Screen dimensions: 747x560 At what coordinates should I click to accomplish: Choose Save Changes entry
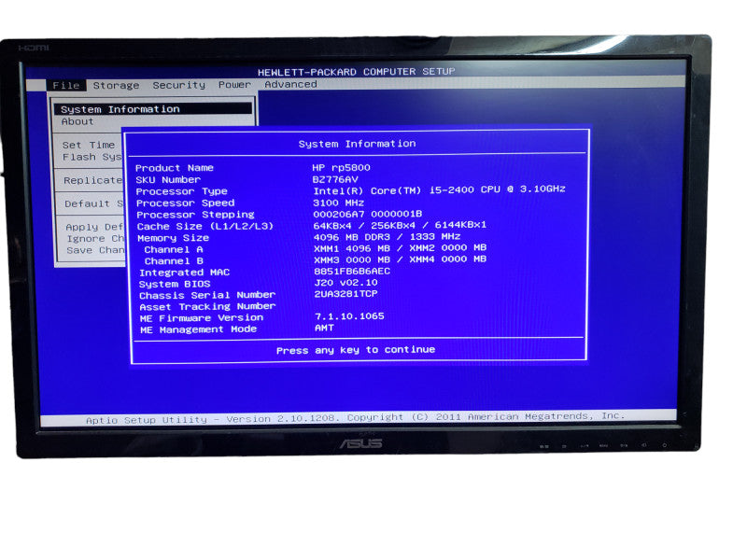[x=95, y=250]
